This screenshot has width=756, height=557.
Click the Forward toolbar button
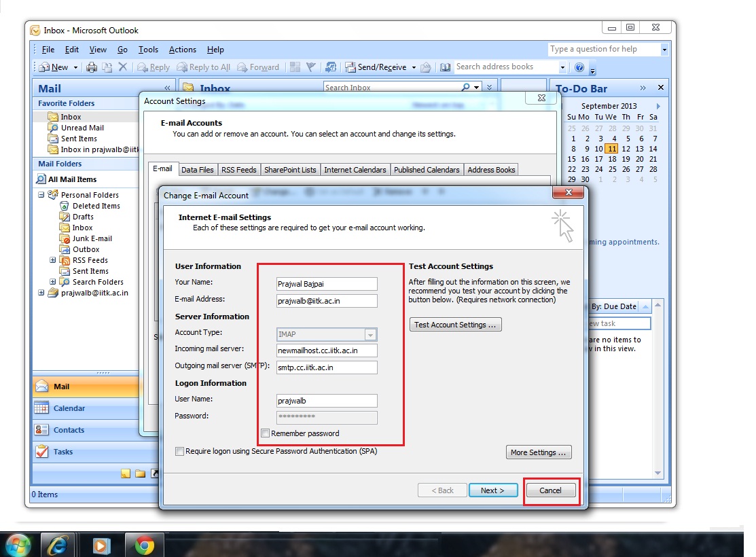pos(258,67)
